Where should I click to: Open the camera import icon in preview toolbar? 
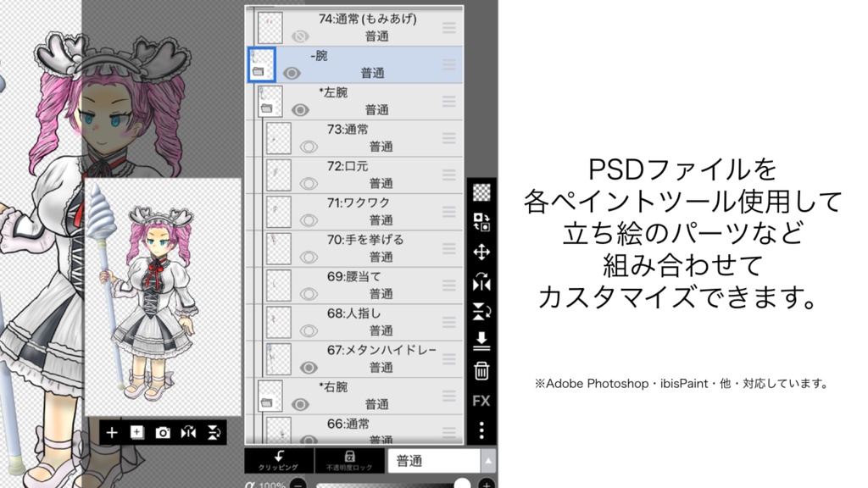click(163, 432)
